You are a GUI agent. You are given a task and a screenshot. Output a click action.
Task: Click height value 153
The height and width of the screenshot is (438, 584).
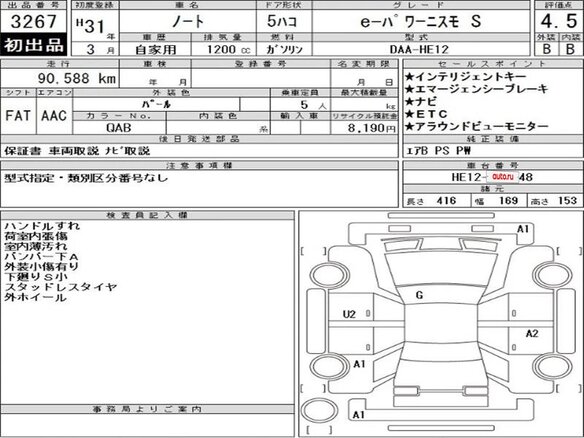(x=567, y=201)
